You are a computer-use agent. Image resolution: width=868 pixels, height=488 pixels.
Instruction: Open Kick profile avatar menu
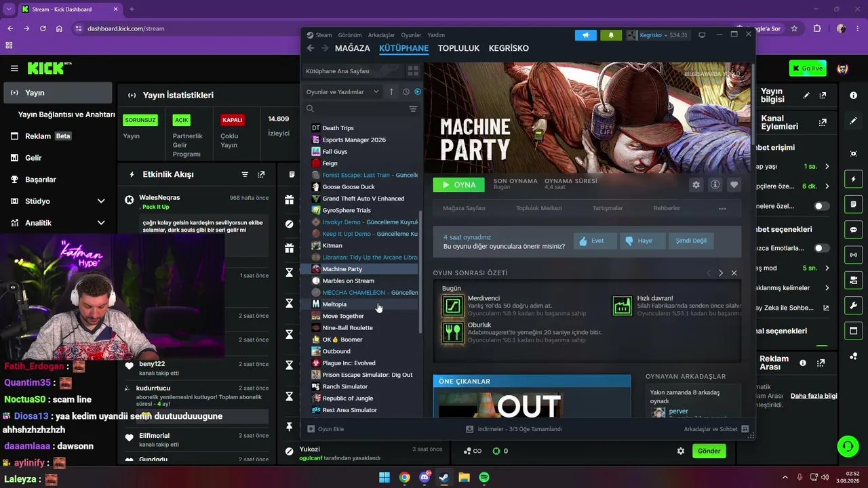click(843, 68)
